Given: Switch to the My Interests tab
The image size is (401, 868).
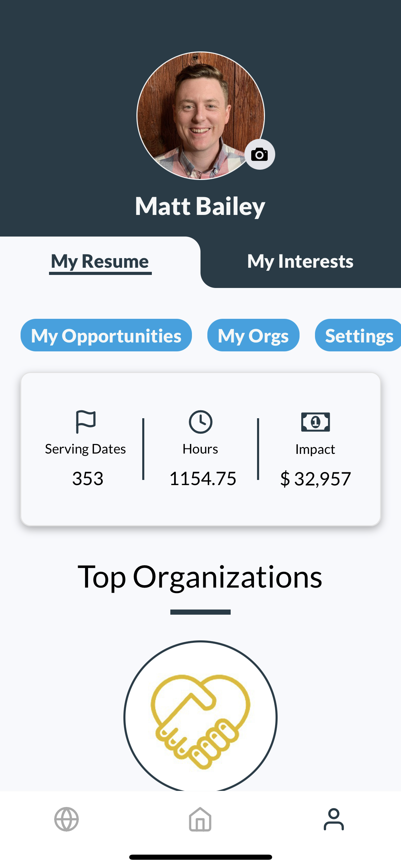Looking at the screenshot, I should pos(300,262).
